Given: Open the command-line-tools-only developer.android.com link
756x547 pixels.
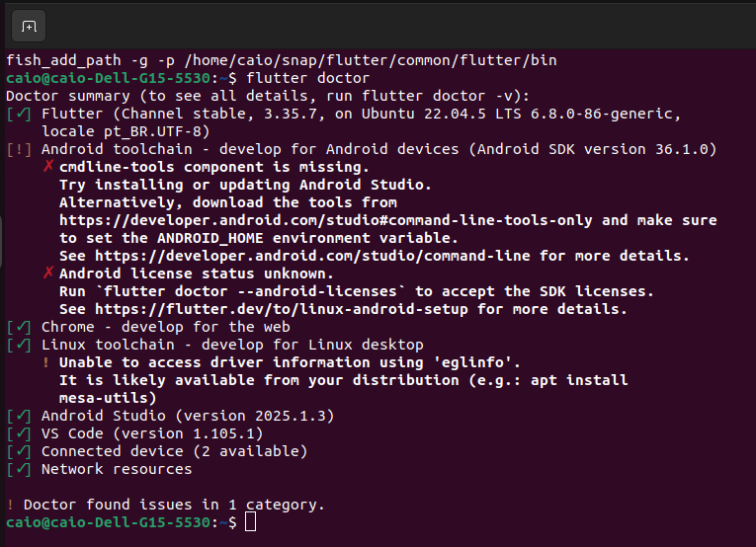Looking at the screenshot, I should [x=326, y=220].
